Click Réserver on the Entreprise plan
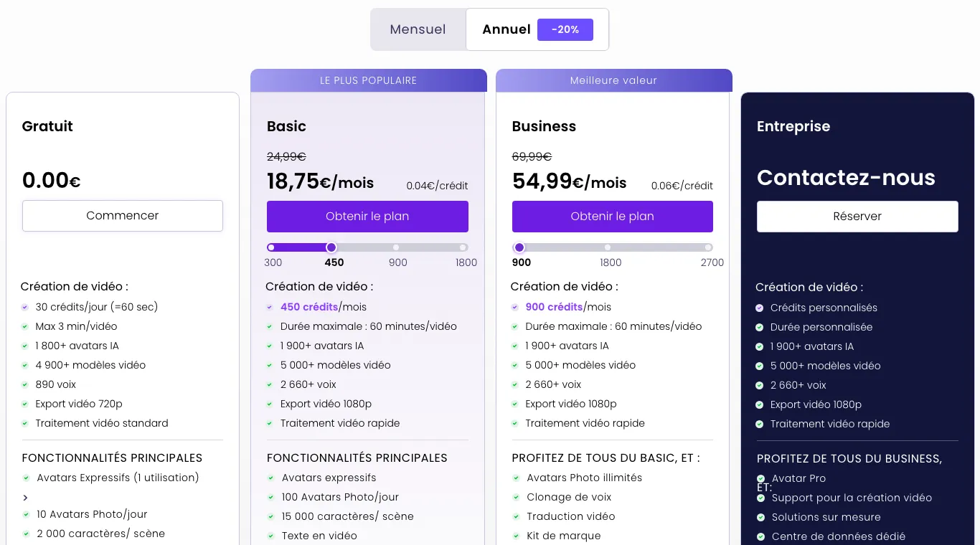 [857, 217]
